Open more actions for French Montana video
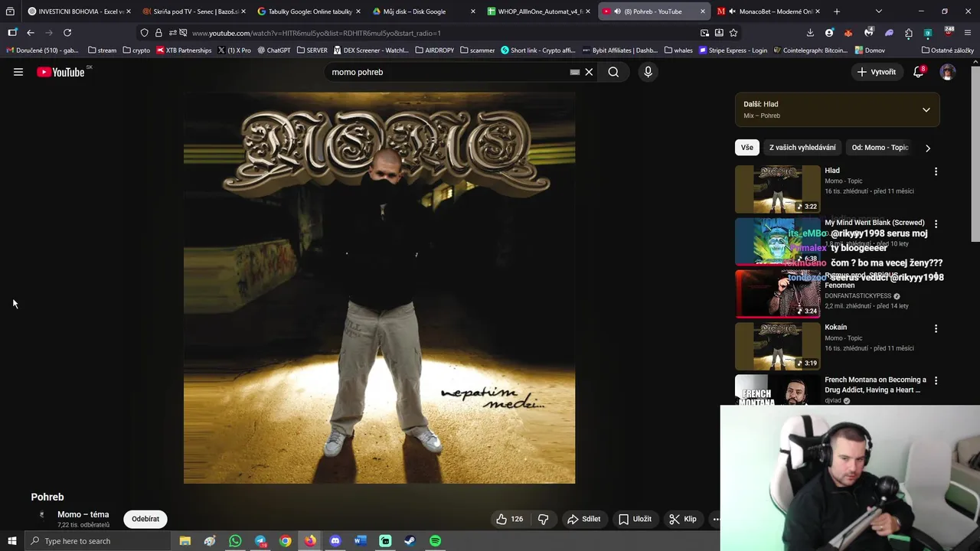 pyautogui.click(x=936, y=380)
